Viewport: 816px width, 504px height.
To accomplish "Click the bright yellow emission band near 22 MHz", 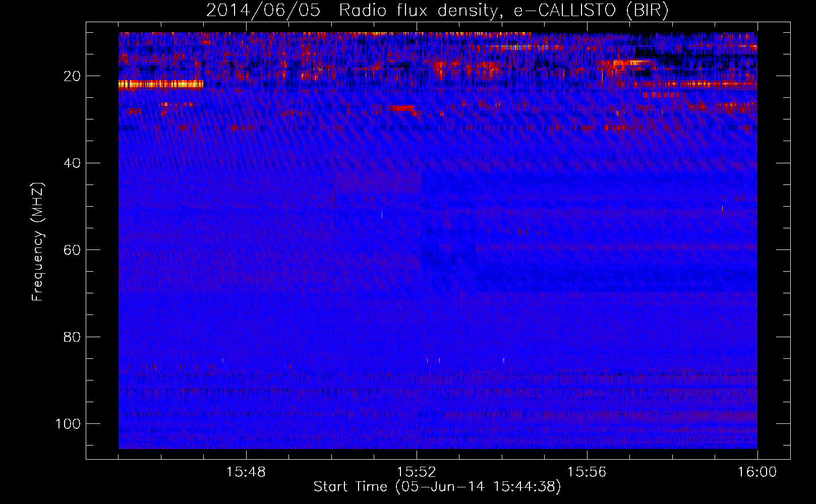I will point(161,84).
